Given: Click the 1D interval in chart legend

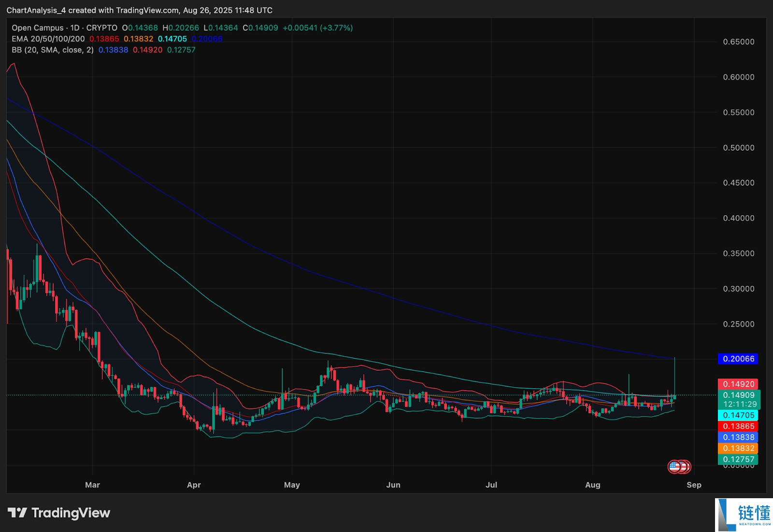Looking at the screenshot, I should (x=75, y=28).
